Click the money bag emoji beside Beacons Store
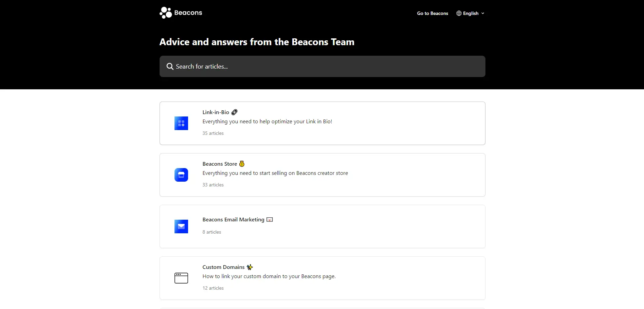This screenshot has height=309, width=644. pos(242,164)
